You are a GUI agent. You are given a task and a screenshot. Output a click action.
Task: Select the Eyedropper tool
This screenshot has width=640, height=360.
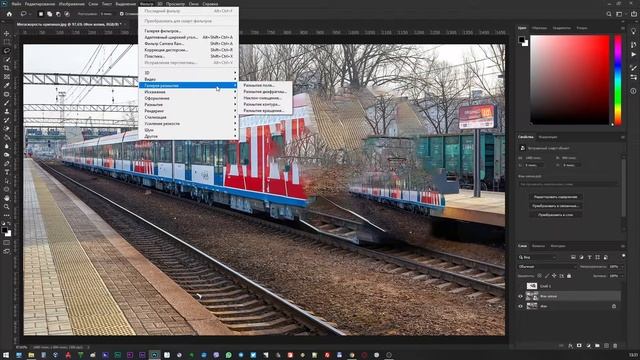[7, 85]
